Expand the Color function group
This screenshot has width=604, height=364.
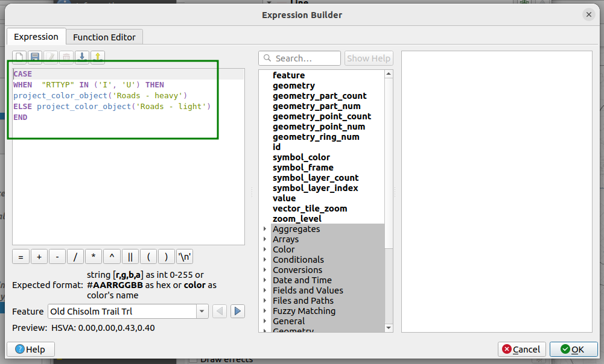[265, 249]
